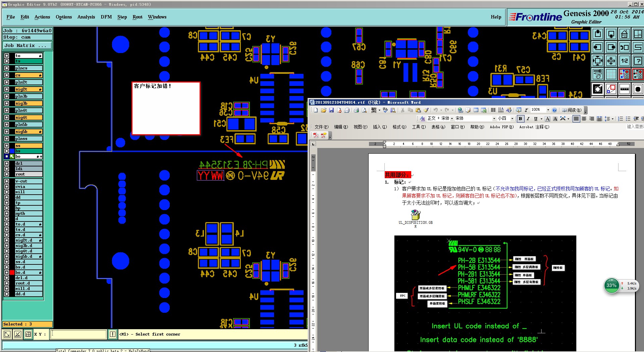Screen dimensions: 644x352
Task: Toggle the checkbox for layer plncs
Action: point(7,68)
